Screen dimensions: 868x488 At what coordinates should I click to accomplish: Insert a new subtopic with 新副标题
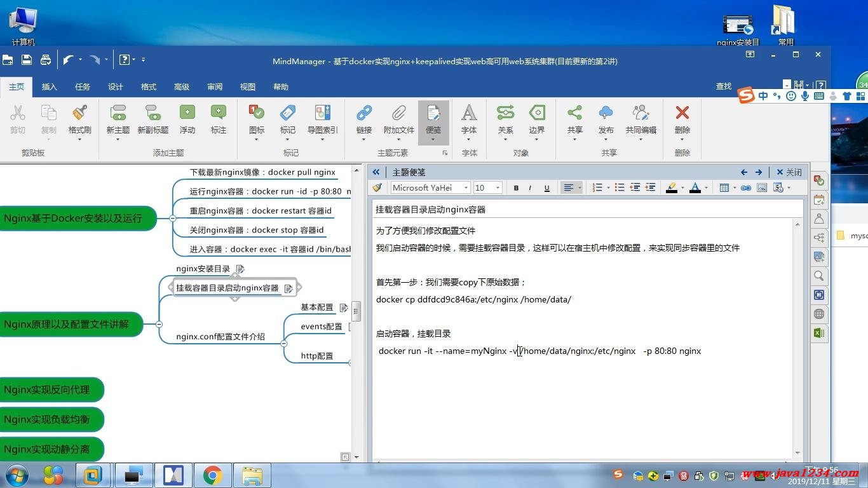(x=153, y=119)
